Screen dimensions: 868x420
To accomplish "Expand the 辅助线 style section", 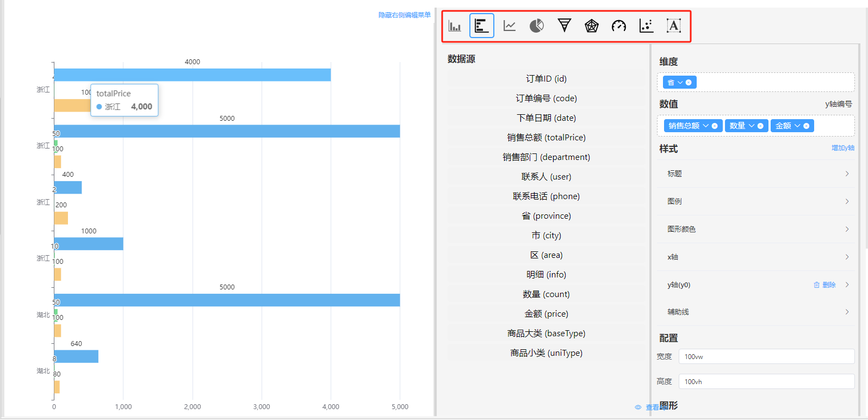I will point(757,312).
